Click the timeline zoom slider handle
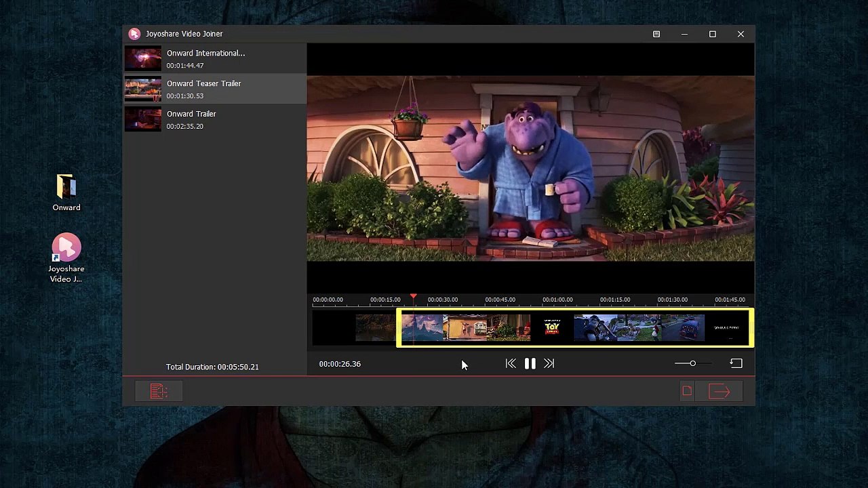 point(692,363)
